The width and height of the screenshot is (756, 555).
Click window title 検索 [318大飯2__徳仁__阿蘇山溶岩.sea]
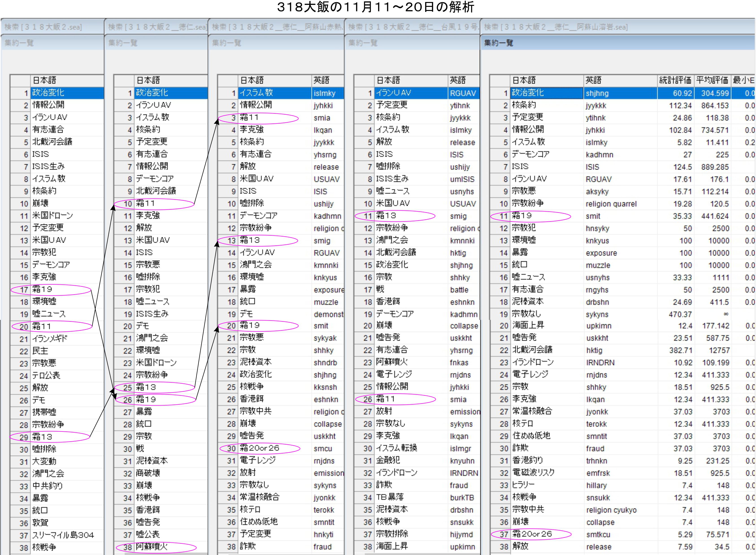[x=556, y=27]
